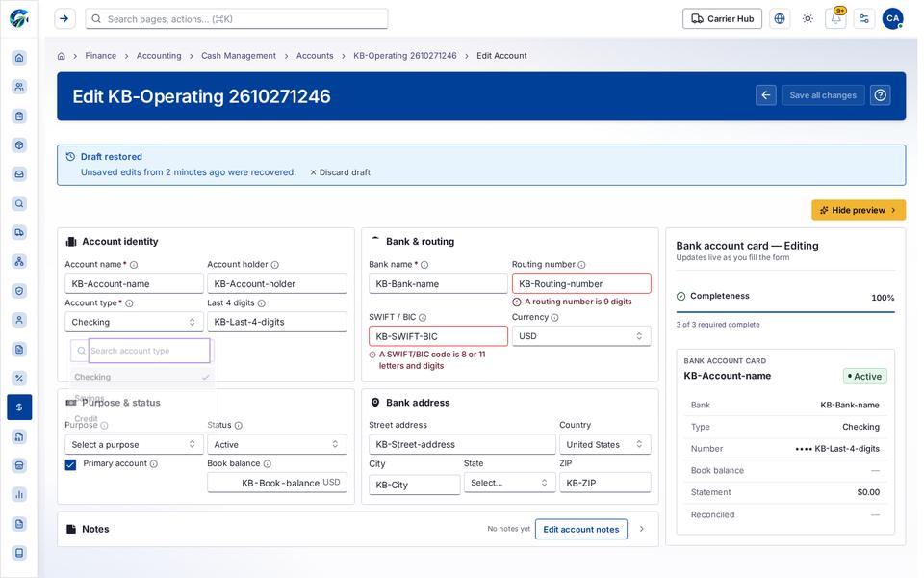
Task: Expand the Status Active dropdown
Action: (x=276, y=445)
